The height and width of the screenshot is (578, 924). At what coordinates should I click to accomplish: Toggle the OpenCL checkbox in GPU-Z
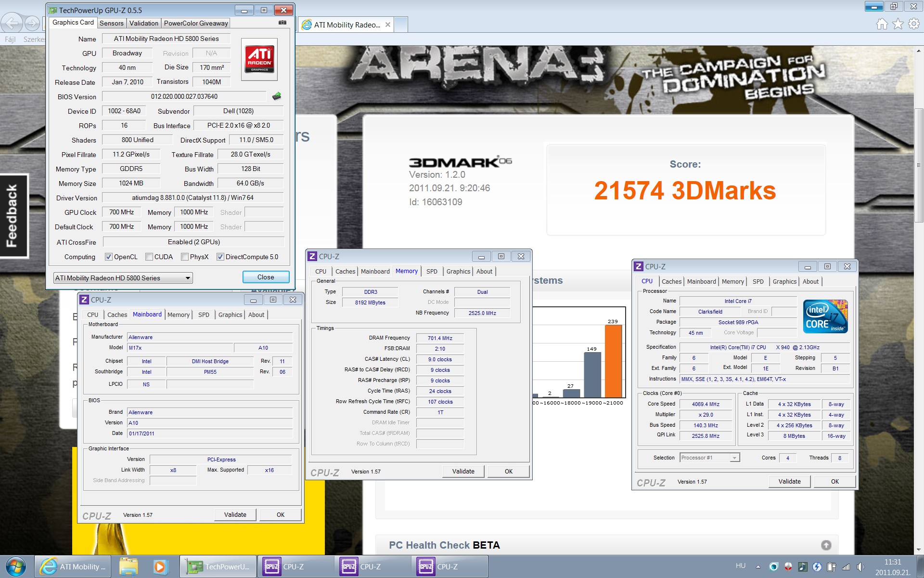[x=109, y=257]
